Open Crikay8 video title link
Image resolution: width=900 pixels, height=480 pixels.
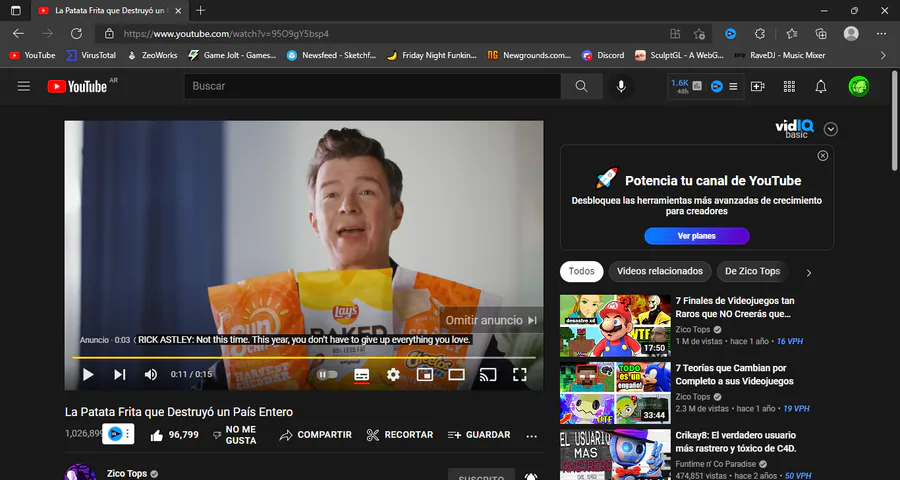(735, 442)
